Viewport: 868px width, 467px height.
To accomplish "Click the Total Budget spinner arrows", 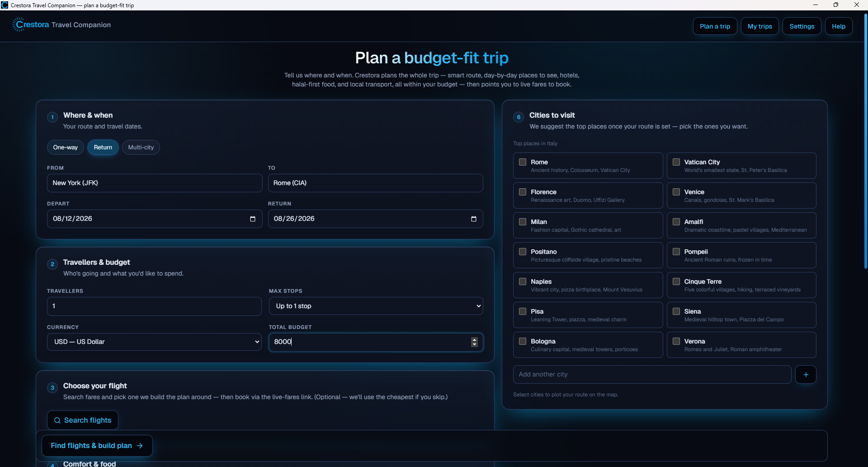I will click(474, 342).
